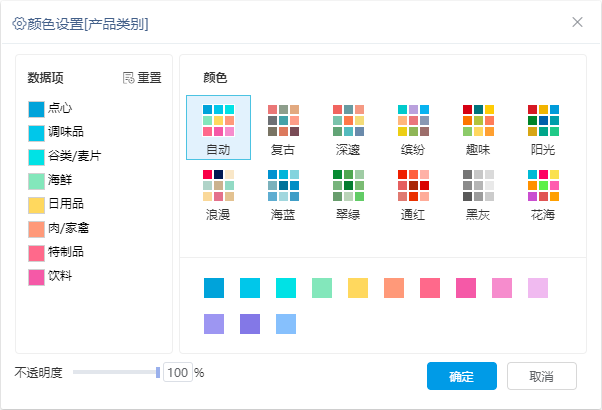Pick the pale lilac palette color

point(538,288)
